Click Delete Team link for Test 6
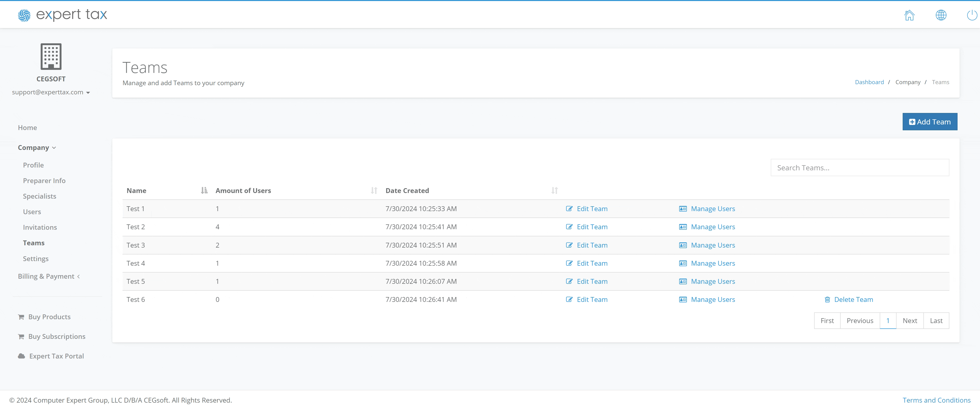This screenshot has width=980, height=410. coord(853,299)
